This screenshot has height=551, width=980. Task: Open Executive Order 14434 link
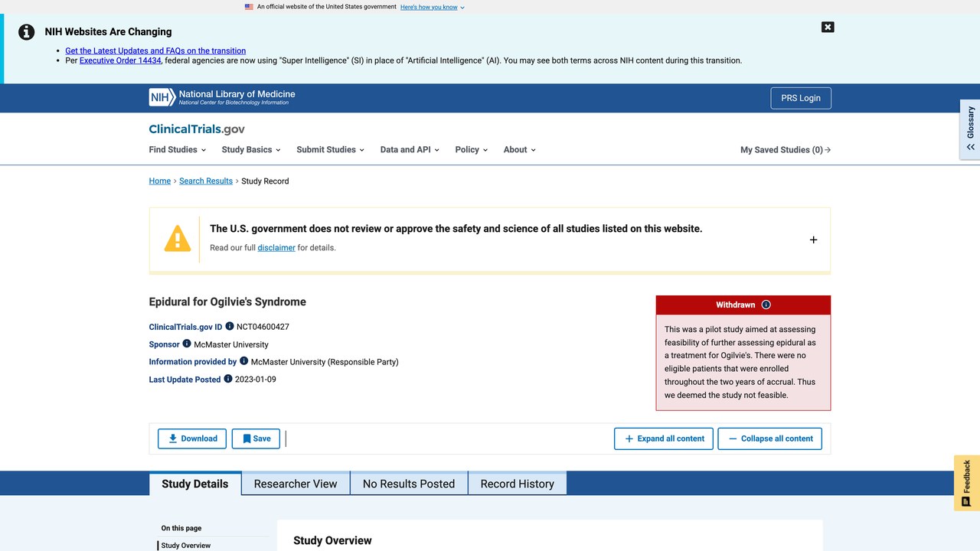pos(120,60)
